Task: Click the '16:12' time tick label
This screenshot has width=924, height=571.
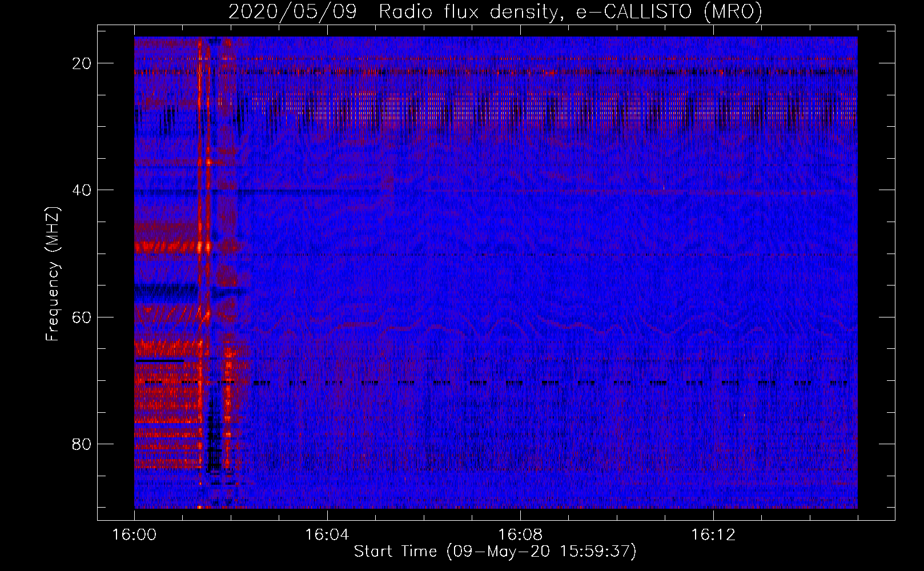Action: coord(713,535)
